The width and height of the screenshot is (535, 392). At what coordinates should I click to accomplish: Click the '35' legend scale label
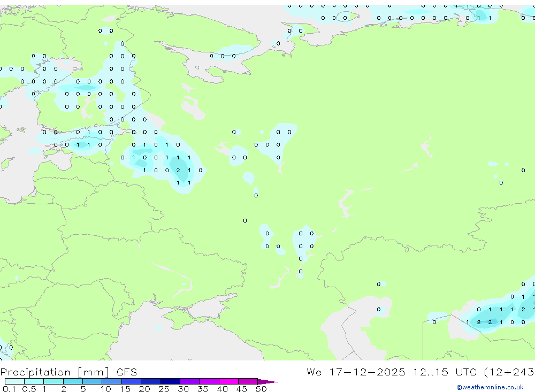coord(203,389)
